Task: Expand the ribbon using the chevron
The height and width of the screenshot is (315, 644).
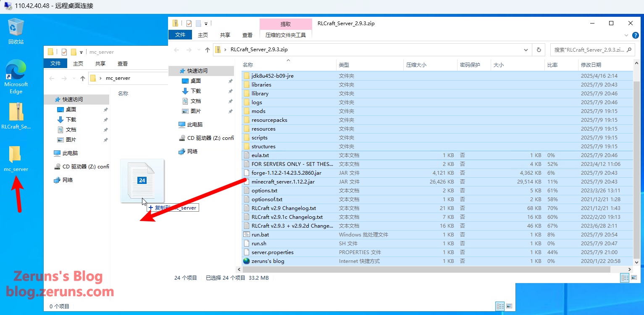Action: tap(633, 35)
